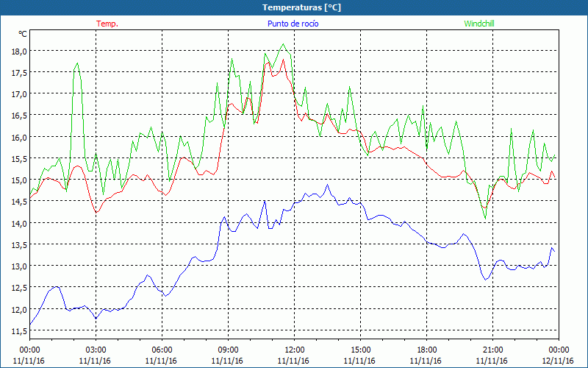Click the '21:00' time axis label
Viewport: 588px width, 368px height.
tap(492, 350)
